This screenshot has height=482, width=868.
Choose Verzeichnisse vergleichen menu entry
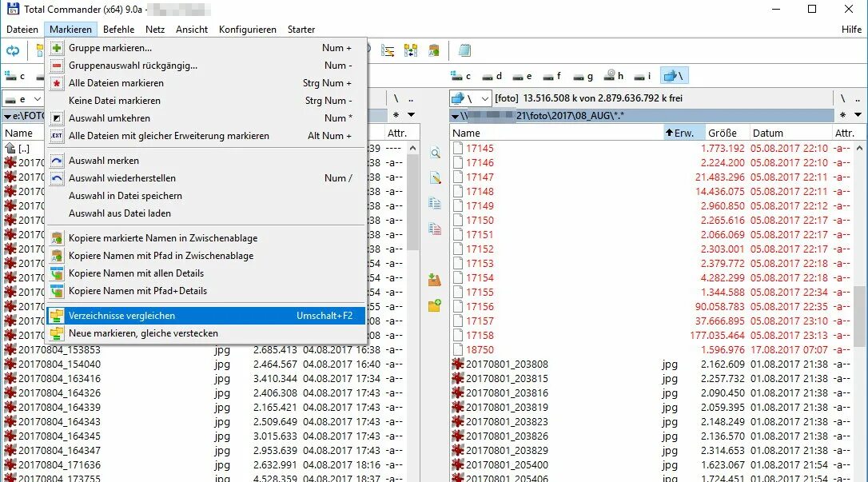pyautogui.click(x=206, y=316)
